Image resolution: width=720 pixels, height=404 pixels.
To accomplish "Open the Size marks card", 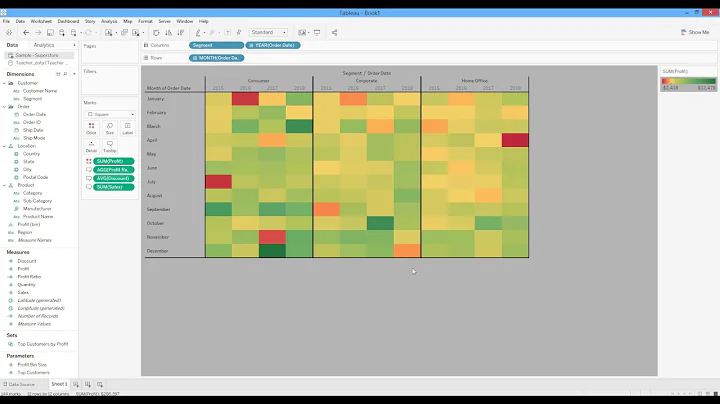I will click(x=110, y=129).
